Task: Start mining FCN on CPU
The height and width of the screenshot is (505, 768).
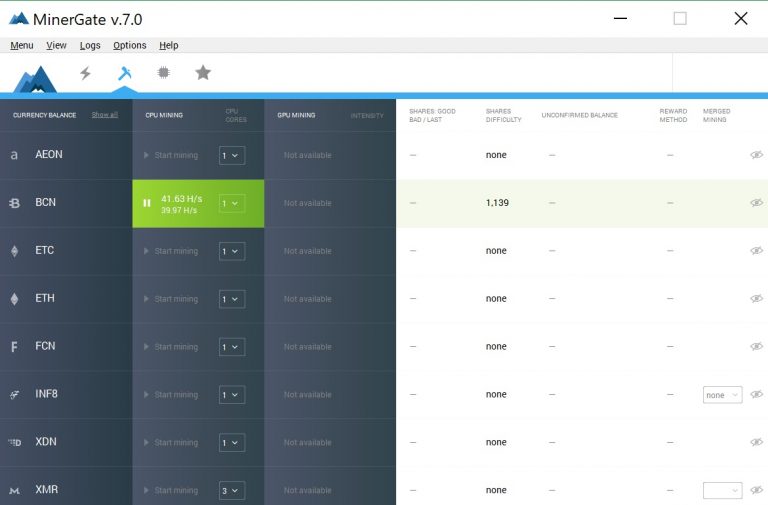Action: click(171, 347)
